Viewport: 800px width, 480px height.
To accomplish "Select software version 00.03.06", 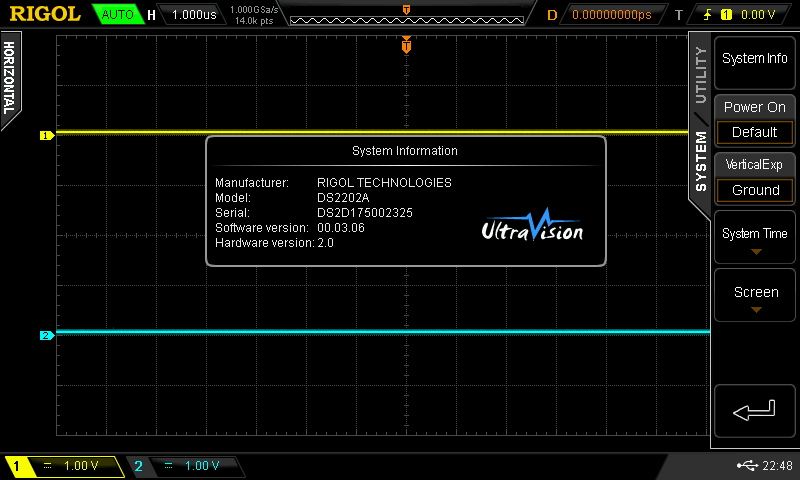I will [341, 228].
